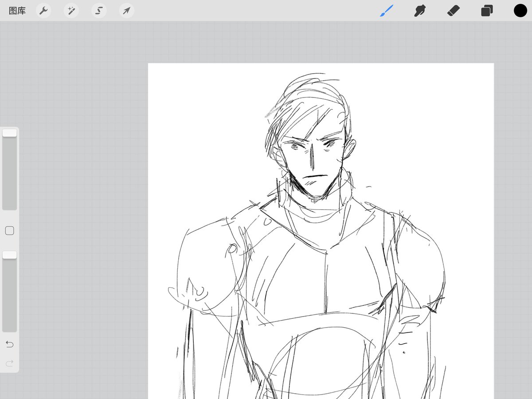Open the Gallery (图库) button
The height and width of the screenshot is (399, 532).
[17, 11]
